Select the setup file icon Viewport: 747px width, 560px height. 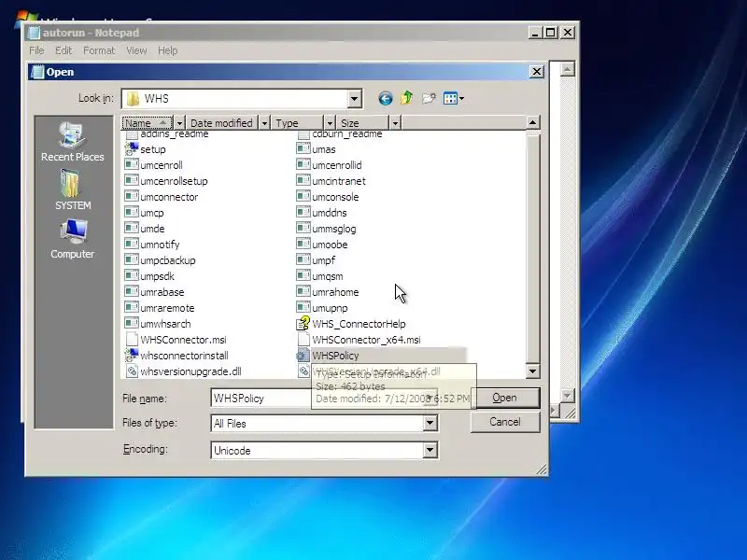coord(132,149)
